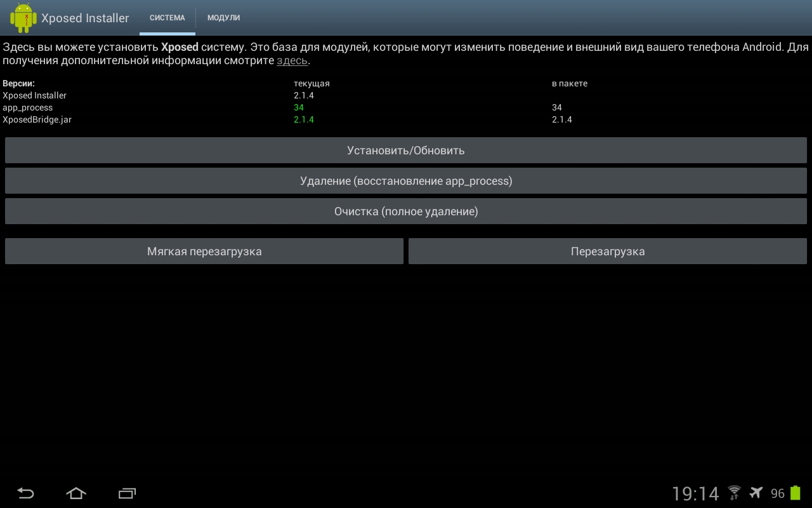
Task: Click the 'app_process' row label
Action: 27,107
